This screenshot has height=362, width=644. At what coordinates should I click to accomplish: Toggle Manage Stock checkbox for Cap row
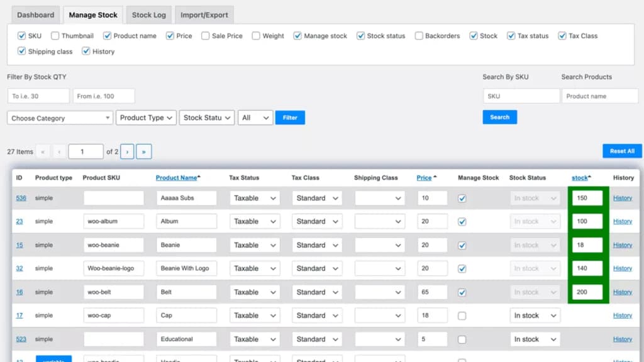(462, 315)
